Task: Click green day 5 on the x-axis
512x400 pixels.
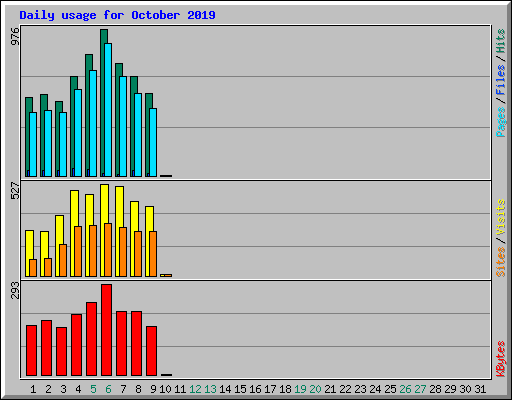Action: [x=93, y=389]
